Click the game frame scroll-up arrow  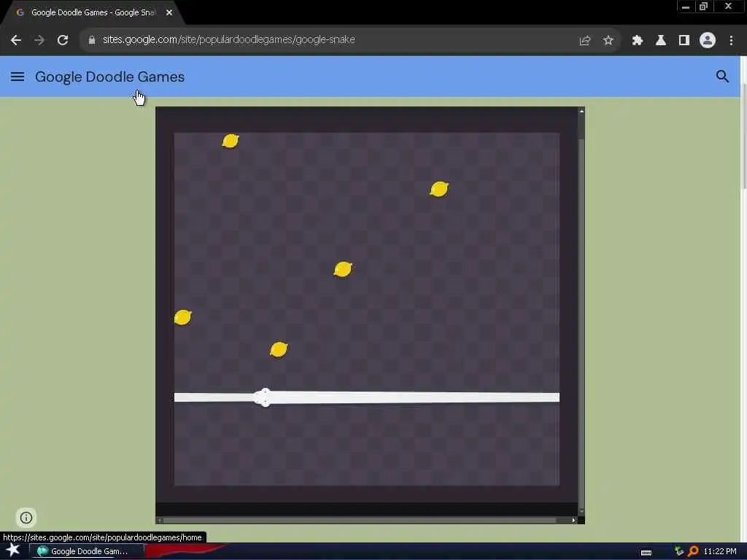581,111
